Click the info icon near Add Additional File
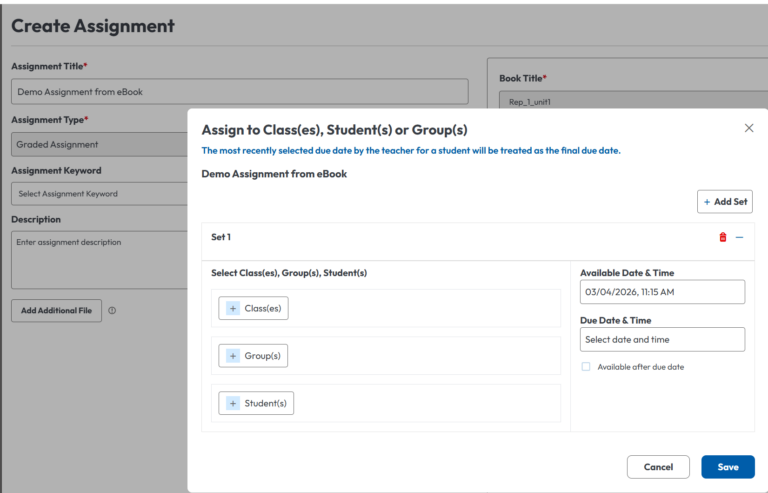 (x=112, y=310)
